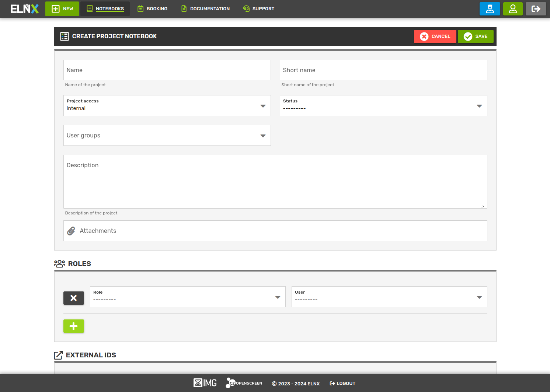This screenshot has height=392, width=550.
Task: Expand the User groups dropdown
Action: pyautogui.click(x=167, y=136)
